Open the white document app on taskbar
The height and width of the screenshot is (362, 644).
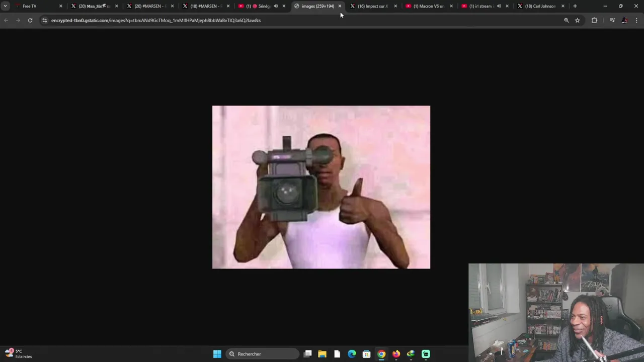point(337,354)
